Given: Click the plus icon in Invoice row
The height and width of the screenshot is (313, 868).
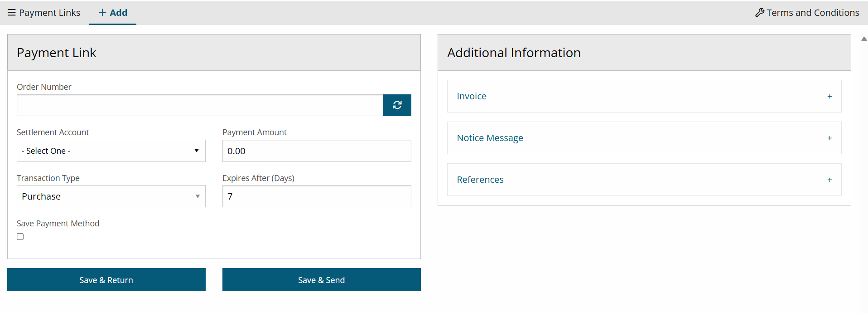Looking at the screenshot, I should point(829,96).
